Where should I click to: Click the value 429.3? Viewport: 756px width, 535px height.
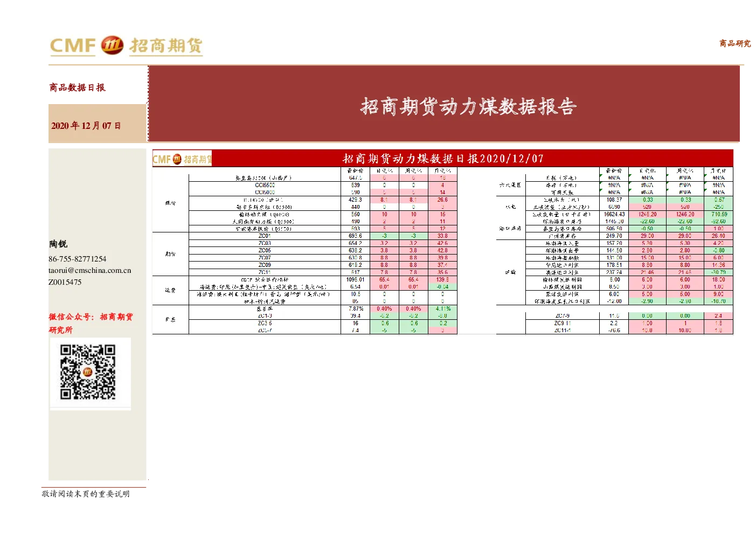pyautogui.click(x=355, y=200)
